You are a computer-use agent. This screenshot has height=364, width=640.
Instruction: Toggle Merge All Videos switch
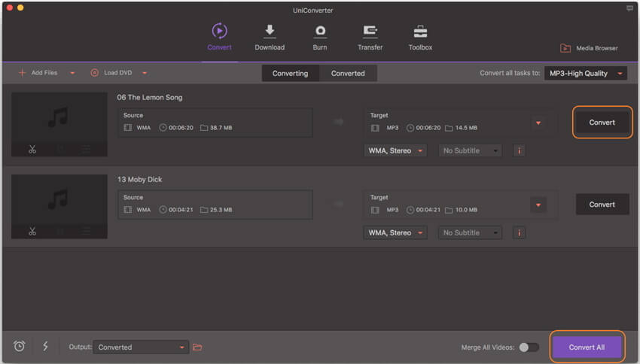pyautogui.click(x=529, y=347)
